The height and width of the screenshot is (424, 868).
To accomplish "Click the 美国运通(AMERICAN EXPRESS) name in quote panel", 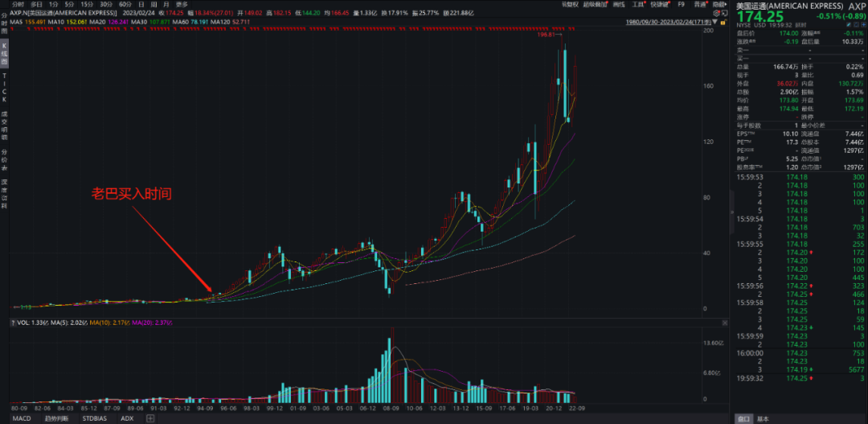I will click(x=790, y=6).
